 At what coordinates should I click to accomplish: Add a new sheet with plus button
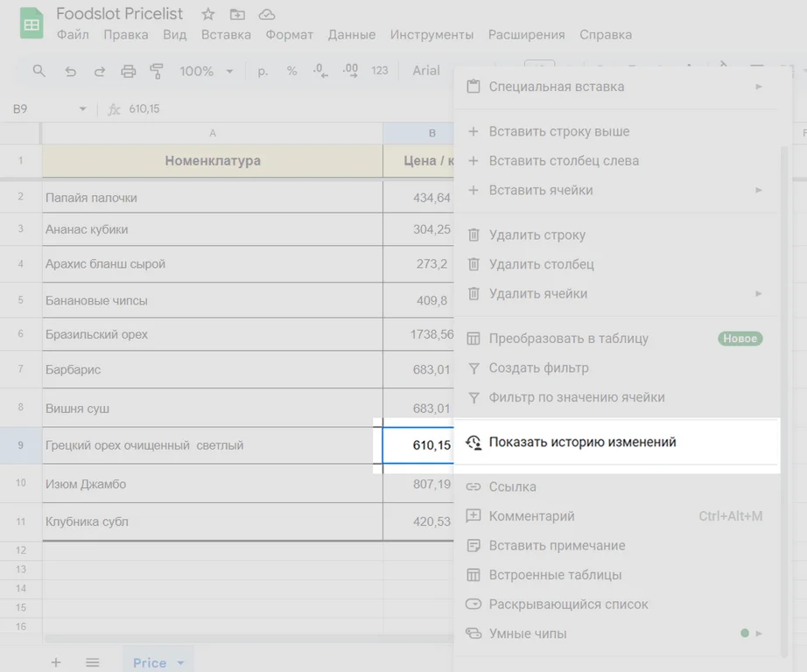pyautogui.click(x=56, y=662)
